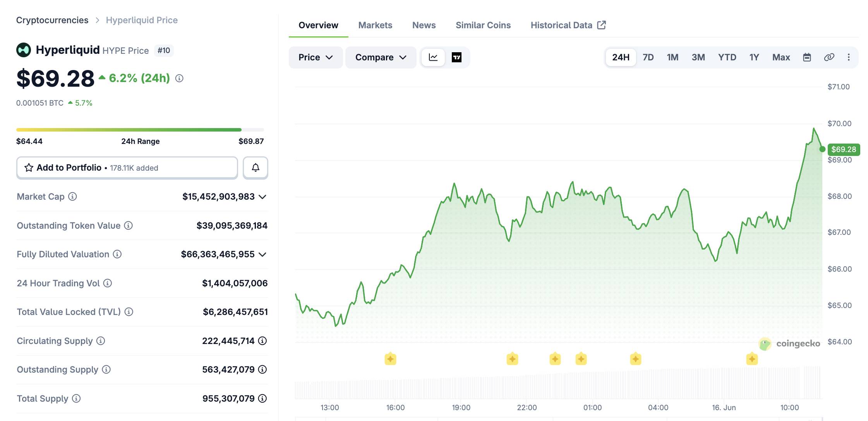Click the 6.2% (24h) change text

coord(139,78)
